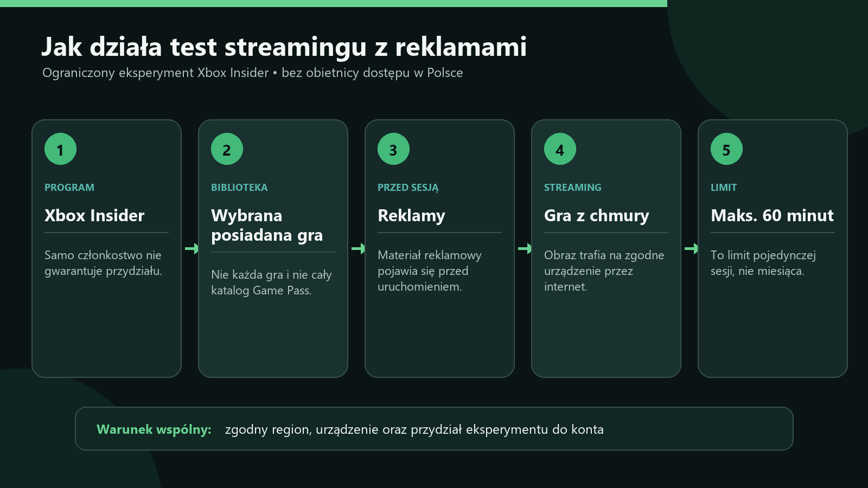This screenshot has width=868, height=488.
Task: Select the "PROGRAM" label
Action: (69, 188)
